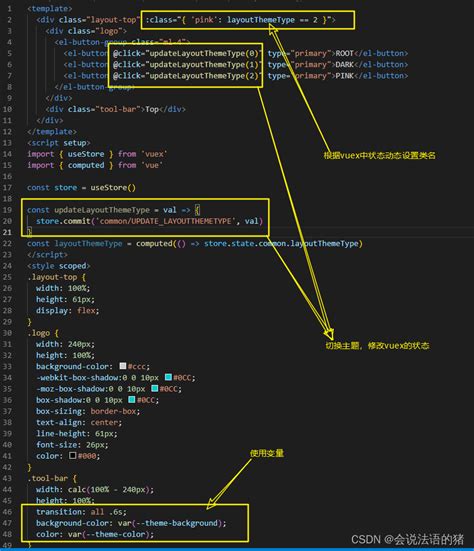Screen dimensions: 474x551
Task: Click the 'box-sizing: border-box' declaration
Action: point(88,411)
